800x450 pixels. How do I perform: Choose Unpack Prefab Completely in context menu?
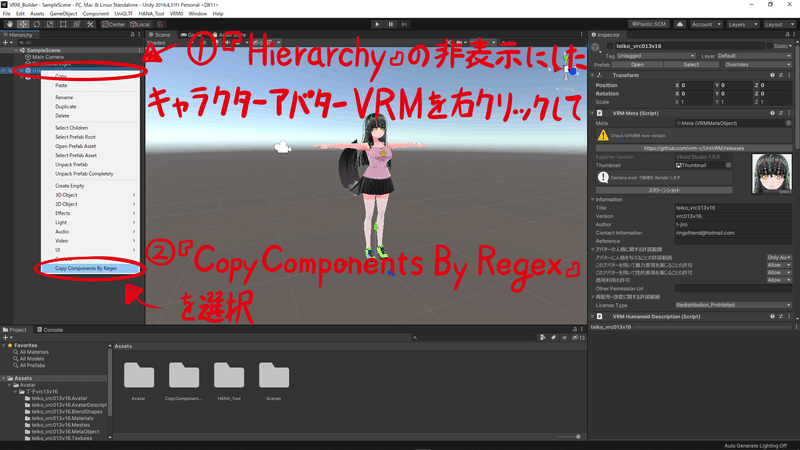coord(84,173)
